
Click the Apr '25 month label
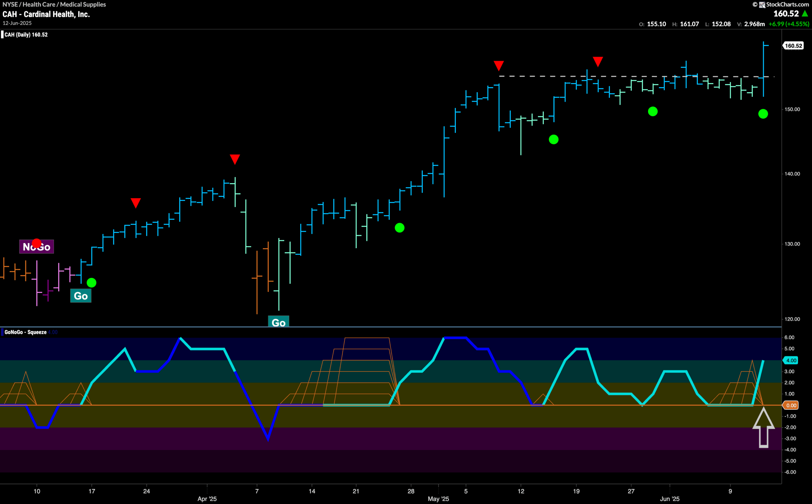click(x=207, y=499)
